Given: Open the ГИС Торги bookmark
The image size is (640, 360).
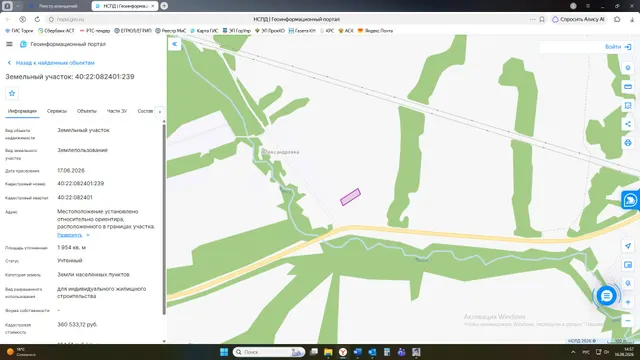Looking at the screenshot, I should pos(19,31).
